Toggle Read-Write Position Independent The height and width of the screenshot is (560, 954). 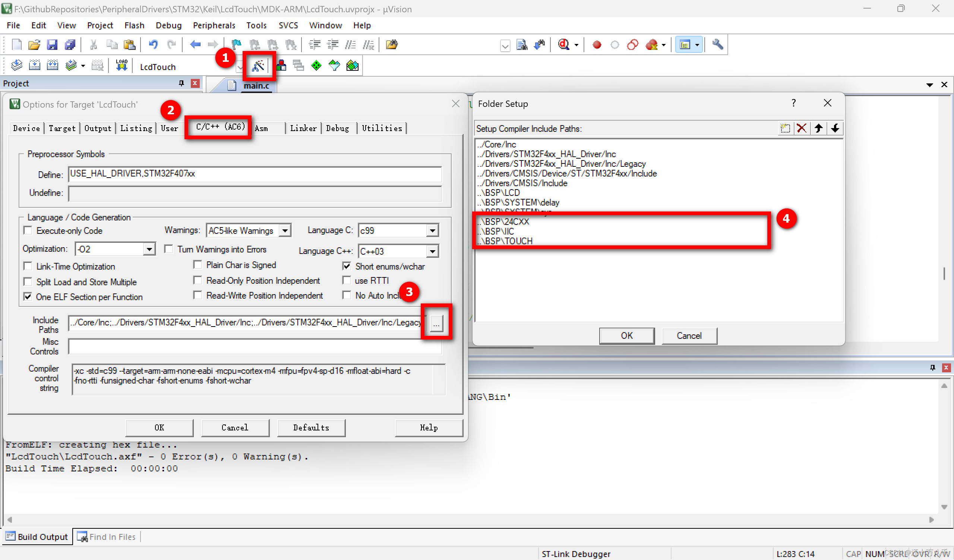coord(197,295)
